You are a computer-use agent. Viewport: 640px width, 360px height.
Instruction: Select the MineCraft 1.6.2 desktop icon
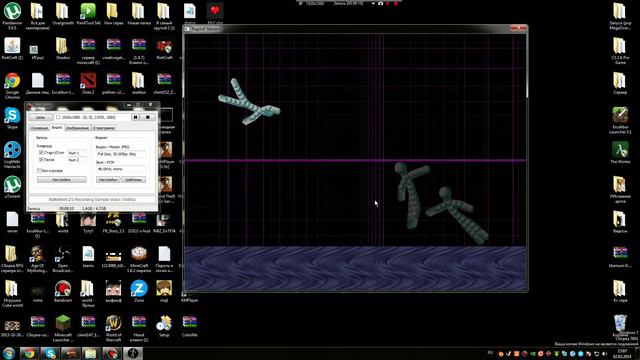[x=139, y=254]
